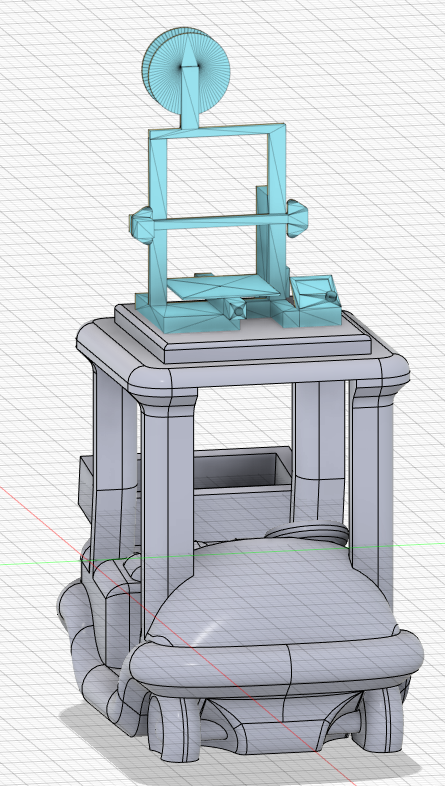
Task: Select the tilted control box on printer base
Action: [314, 292]
